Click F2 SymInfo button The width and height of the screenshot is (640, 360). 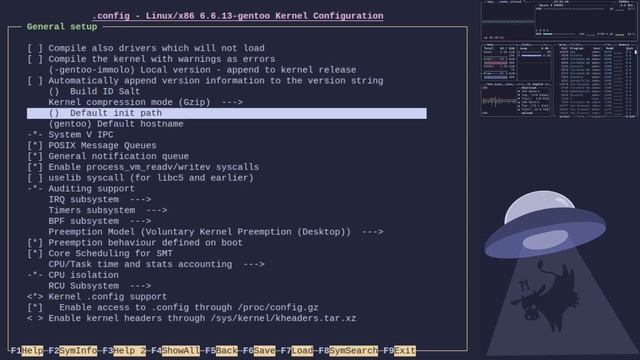[73, 351]
